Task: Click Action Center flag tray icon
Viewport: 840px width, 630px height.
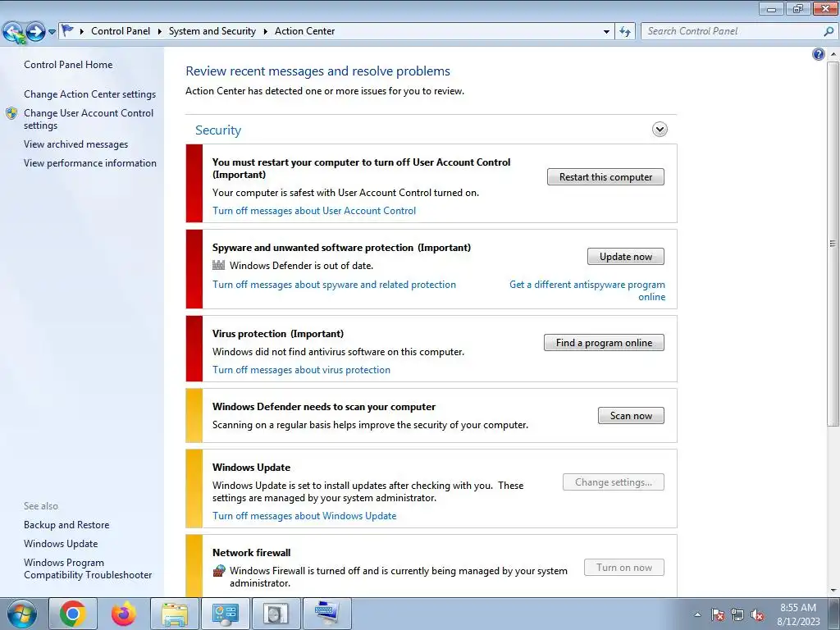Action: coord(718,614)
